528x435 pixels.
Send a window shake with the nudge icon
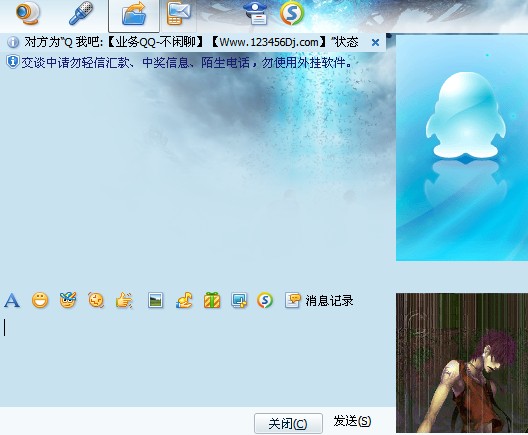(x=96, y=300)
